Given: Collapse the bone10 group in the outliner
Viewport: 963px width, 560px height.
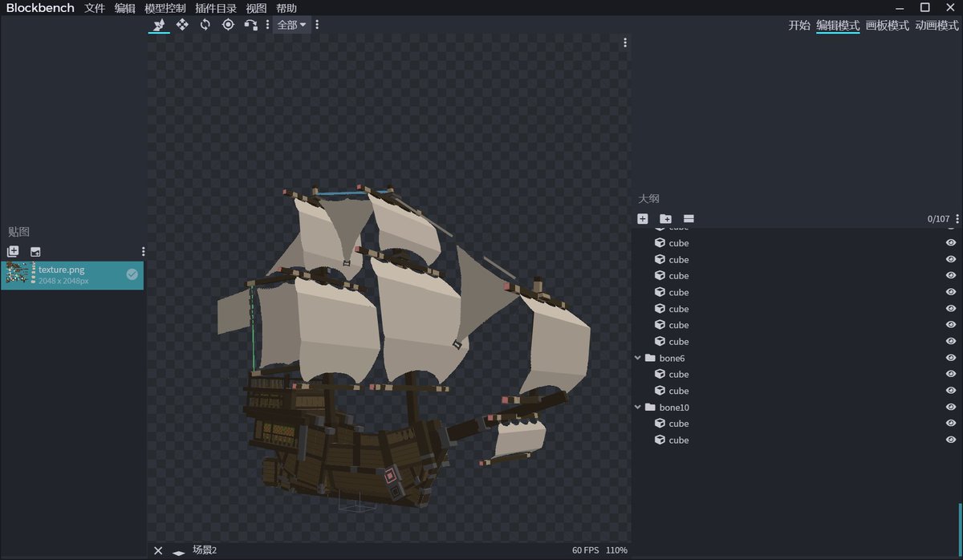Looking at the screenshot, I should [x=637, y=407].
